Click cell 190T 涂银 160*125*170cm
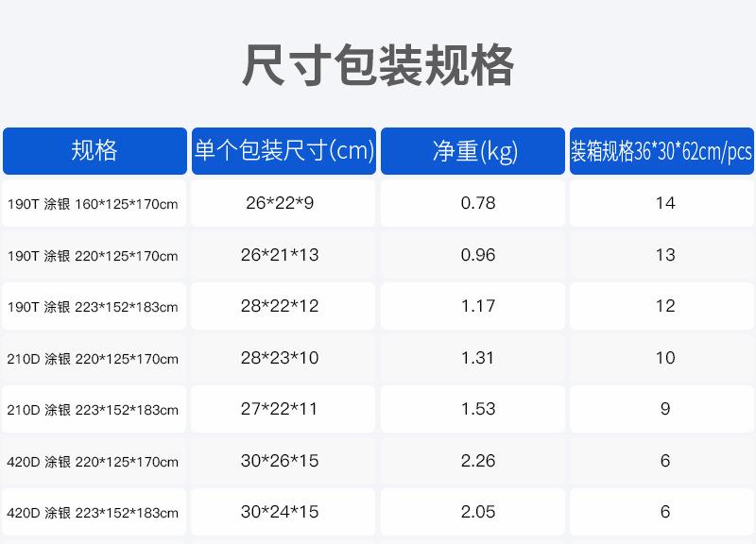Viewport: 756px width, 544px height. click(x=93, y=204)
